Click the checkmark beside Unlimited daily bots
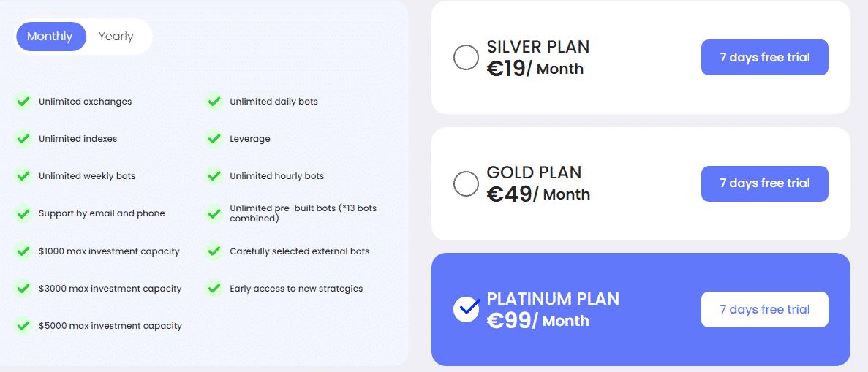The width and height of the screenshot is (868, 372). coord(214,102)
